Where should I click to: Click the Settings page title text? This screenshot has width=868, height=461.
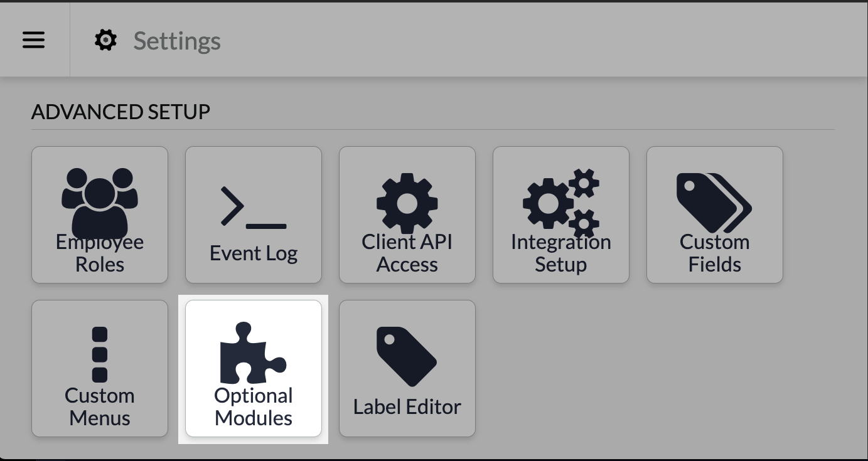coord(177,41)
